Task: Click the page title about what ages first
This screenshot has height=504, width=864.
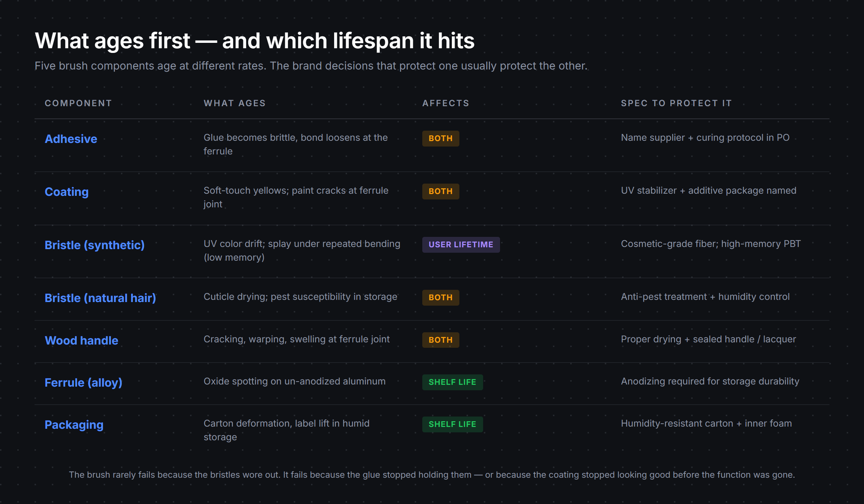Action: point(255,41)
